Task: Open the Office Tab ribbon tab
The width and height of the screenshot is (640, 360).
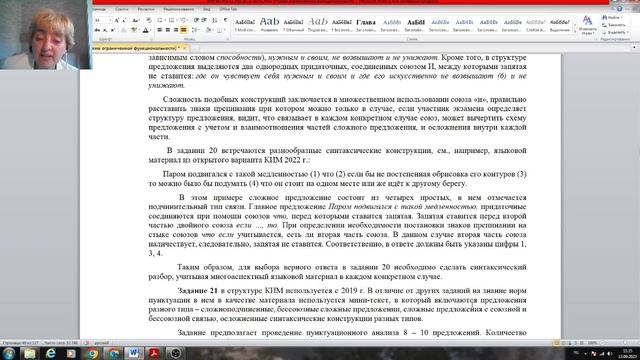Action: tap(228, 9)
